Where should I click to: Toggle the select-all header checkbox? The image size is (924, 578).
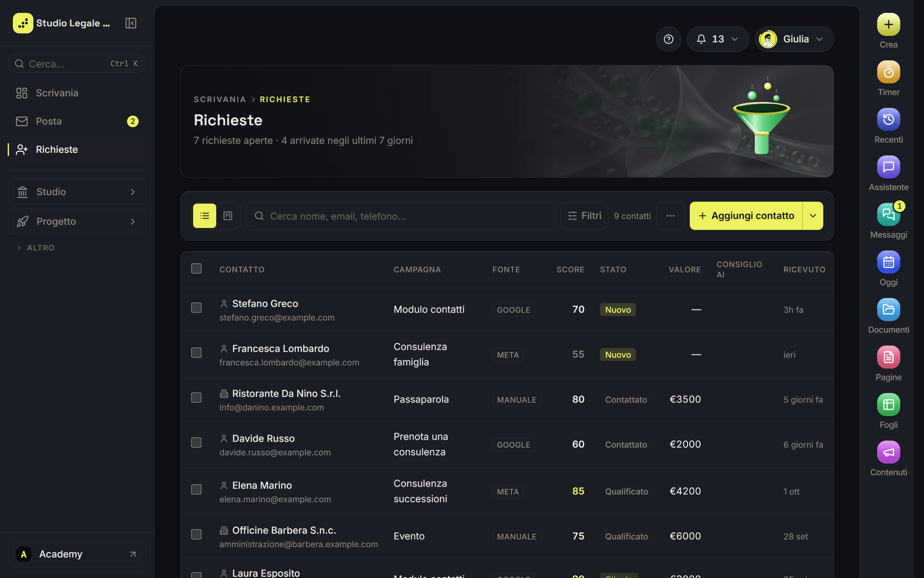196,268
